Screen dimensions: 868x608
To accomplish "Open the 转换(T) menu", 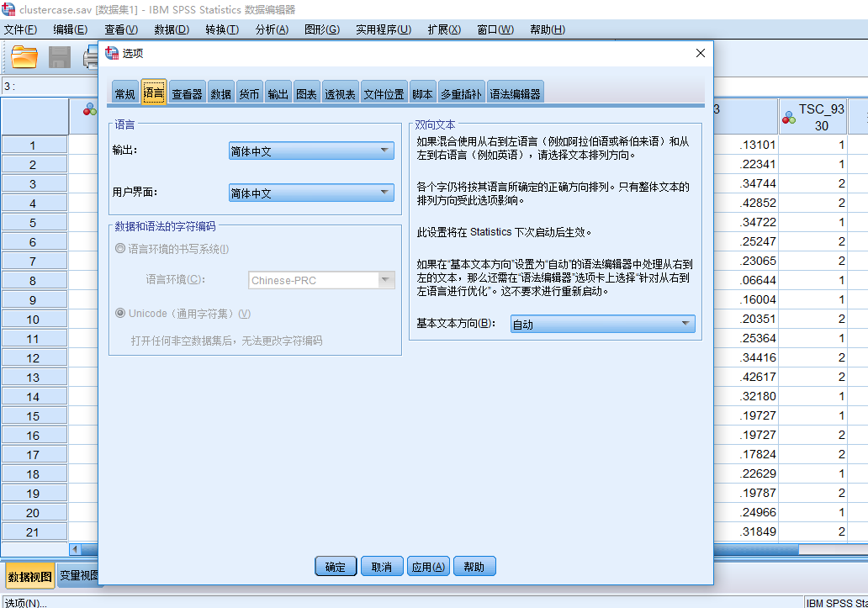I will 222,29.
